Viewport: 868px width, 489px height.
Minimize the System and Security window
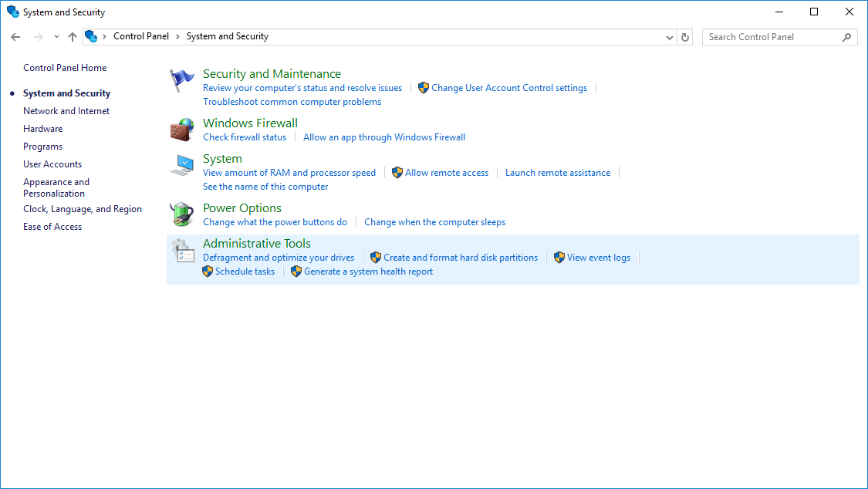click(779, 12)
